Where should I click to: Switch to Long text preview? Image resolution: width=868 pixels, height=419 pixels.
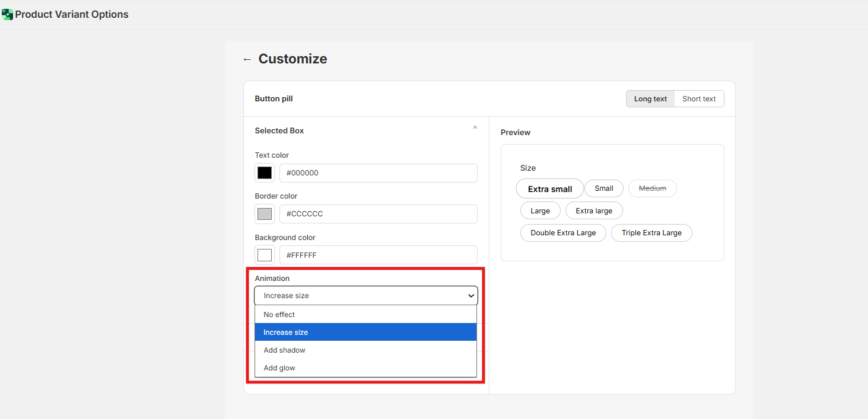[x=650, y=99]
